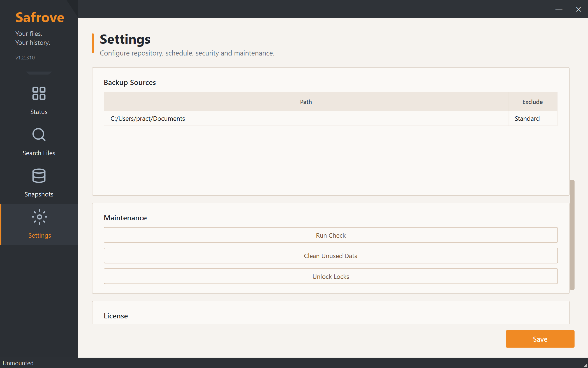
Task: Click the Path column header
Action: click(306, 102)
